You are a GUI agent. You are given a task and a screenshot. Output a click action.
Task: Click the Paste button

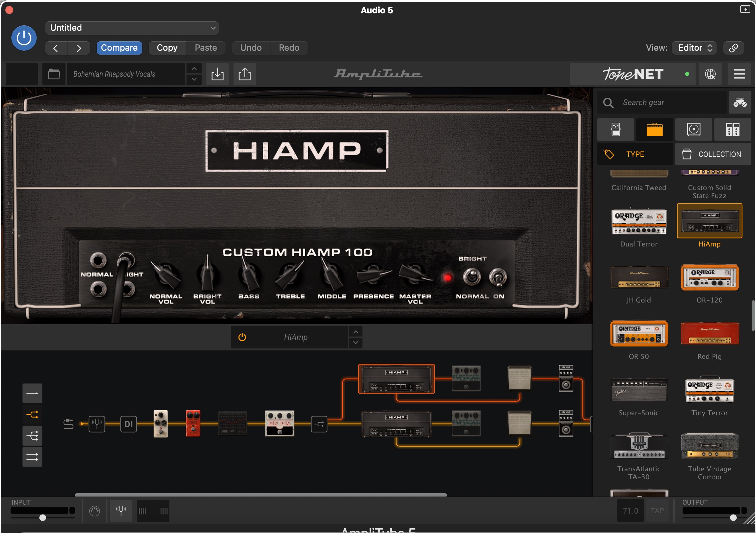[x=206, y=48]
